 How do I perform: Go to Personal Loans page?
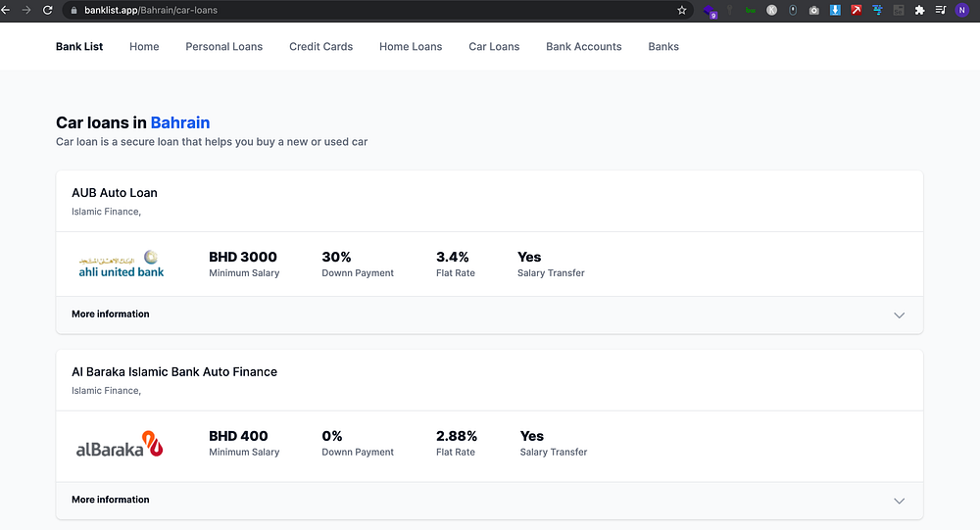pos(223,46)
